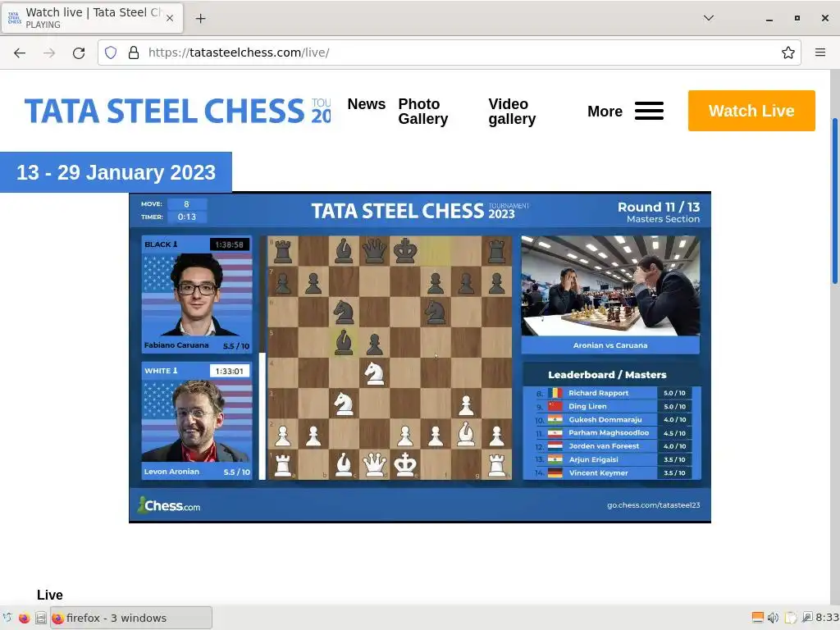Viewport: 840px width, 630px height.
Task: Open the firefox - 3 windows taskbar button
Action: [x=131, y=618]
